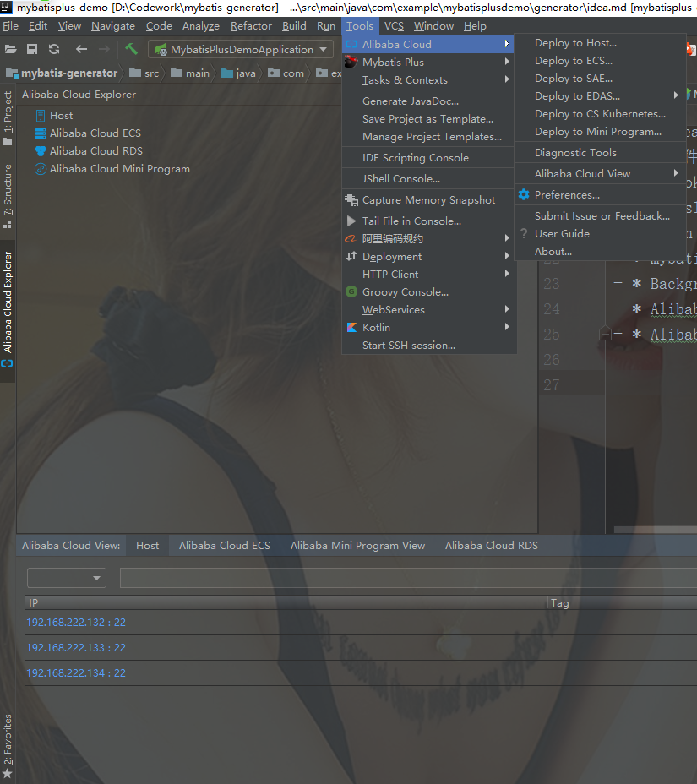
Task: Click Submit Issue or Feedback...
Action: tap(600, 216)
